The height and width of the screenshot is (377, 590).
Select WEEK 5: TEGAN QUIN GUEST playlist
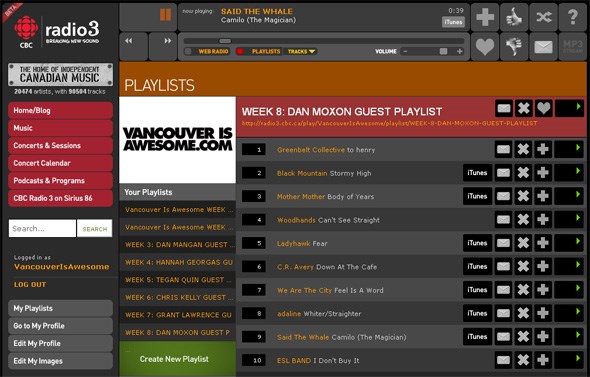[178, 280]
